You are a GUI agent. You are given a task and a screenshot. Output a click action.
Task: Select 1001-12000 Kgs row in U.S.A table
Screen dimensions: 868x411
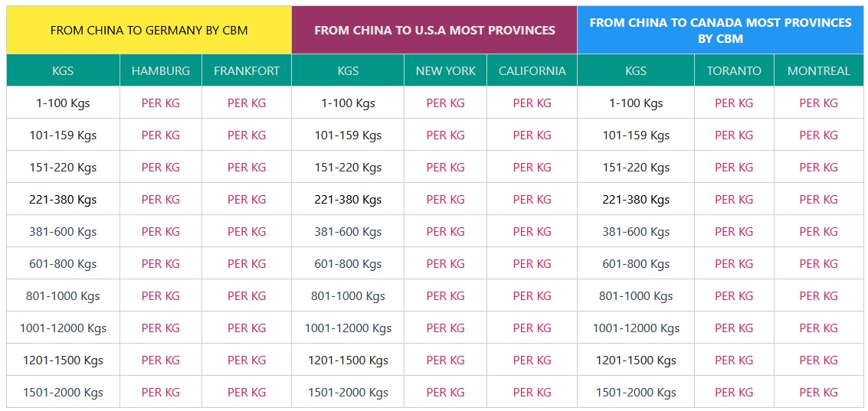pos(348,328)
